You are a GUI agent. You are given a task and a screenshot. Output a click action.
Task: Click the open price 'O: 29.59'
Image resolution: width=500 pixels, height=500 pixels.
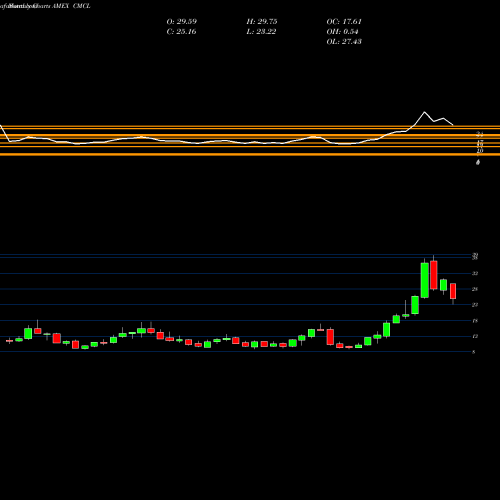182,22
